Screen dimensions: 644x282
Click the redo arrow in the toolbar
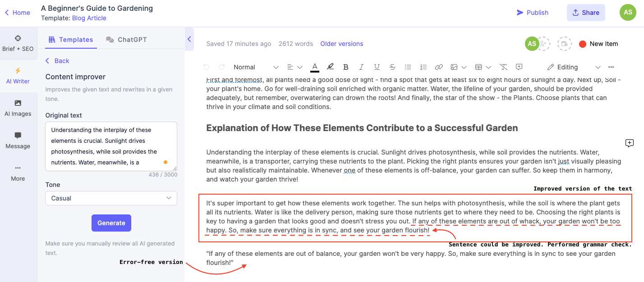tap(221, 67)
